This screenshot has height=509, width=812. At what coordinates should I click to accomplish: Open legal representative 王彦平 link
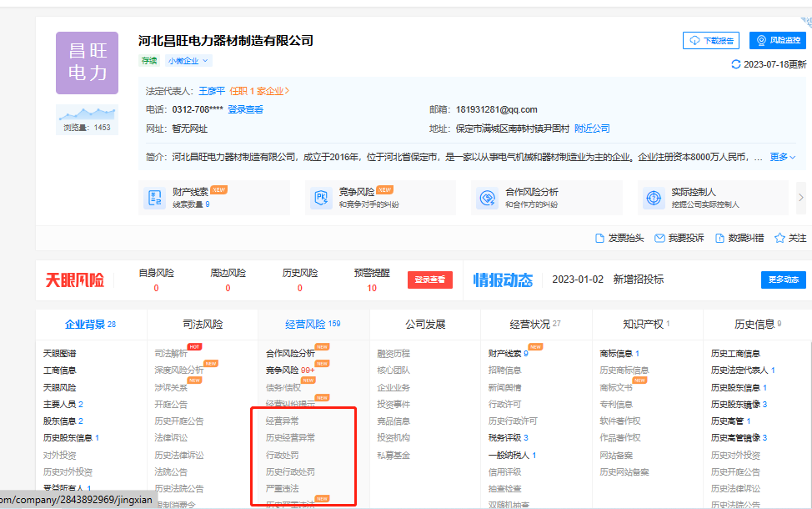point(211,91)
